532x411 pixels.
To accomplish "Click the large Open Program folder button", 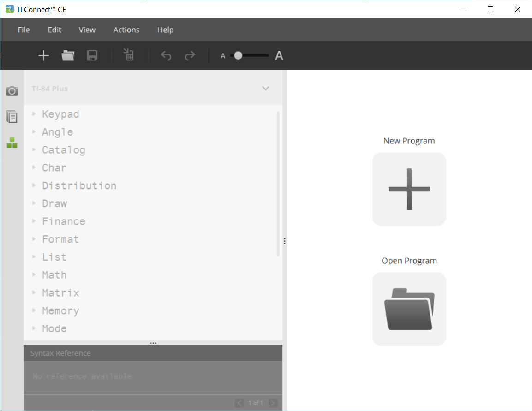I will click(x=409, y=309).
